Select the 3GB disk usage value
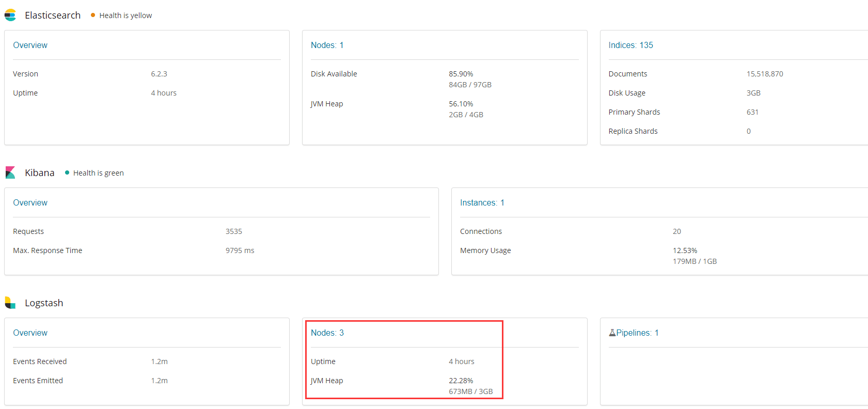Screen dimensions: 868x409 coord(753,93)
